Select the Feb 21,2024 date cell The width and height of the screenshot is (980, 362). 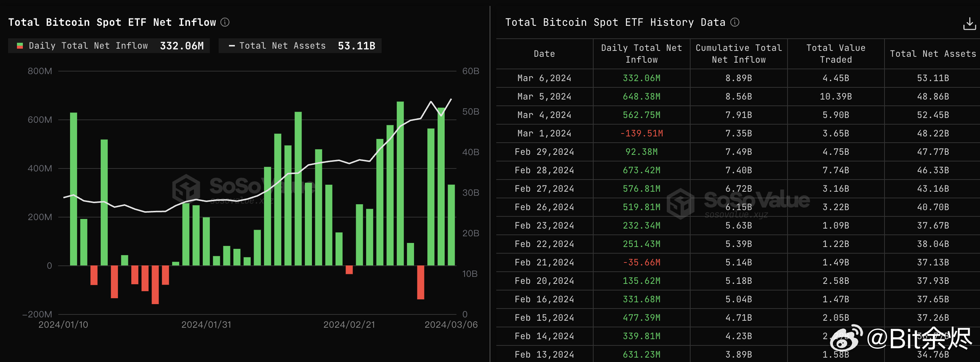544,263
